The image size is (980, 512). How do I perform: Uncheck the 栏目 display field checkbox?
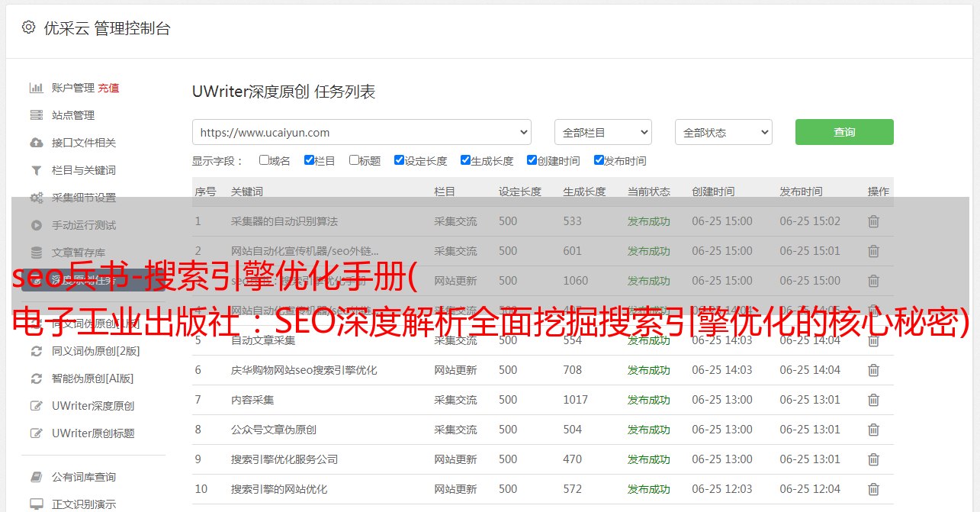(x=309, y=160)
